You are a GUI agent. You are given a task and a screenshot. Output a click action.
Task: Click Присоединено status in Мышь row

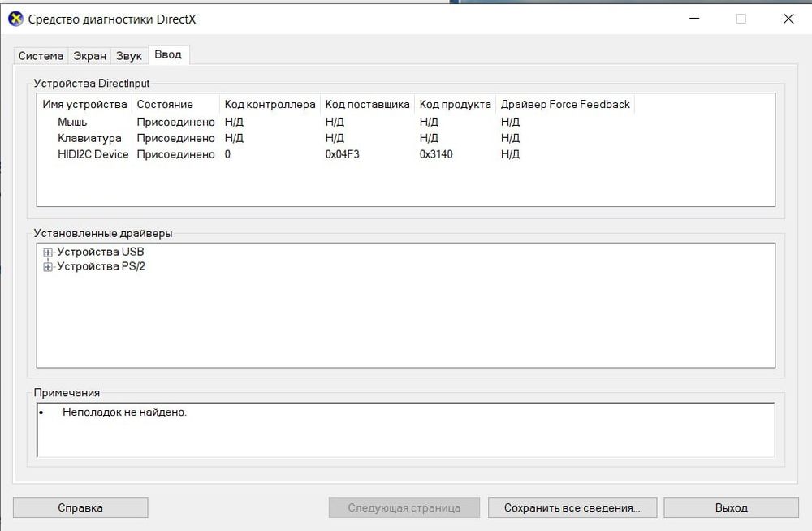(175, 123)
